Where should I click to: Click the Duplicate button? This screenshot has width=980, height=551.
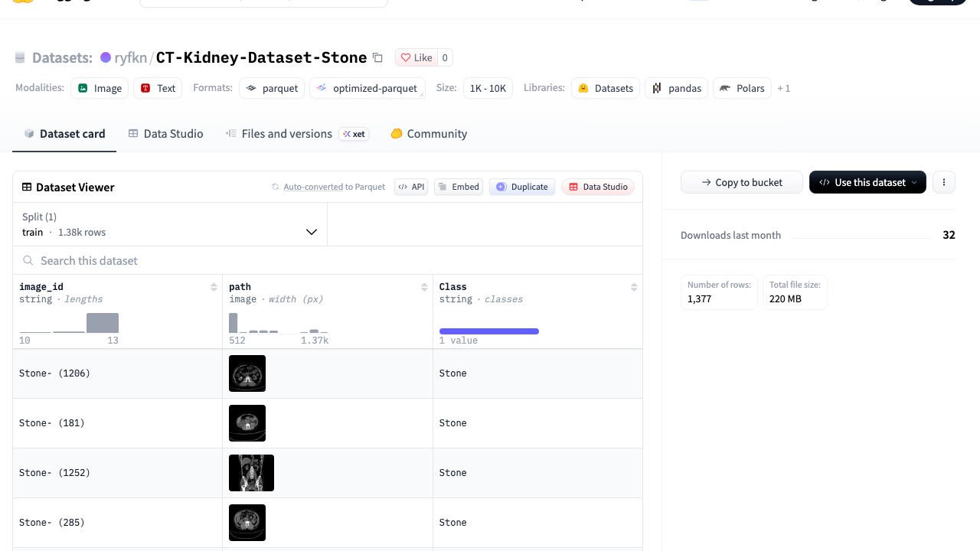click(x=521, y=187)
